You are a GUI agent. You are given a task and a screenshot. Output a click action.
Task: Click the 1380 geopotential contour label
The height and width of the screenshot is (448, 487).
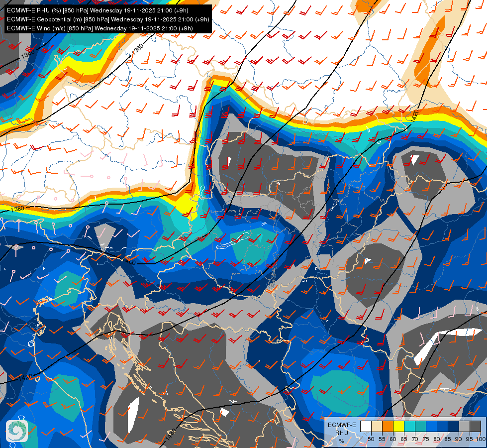17,209
